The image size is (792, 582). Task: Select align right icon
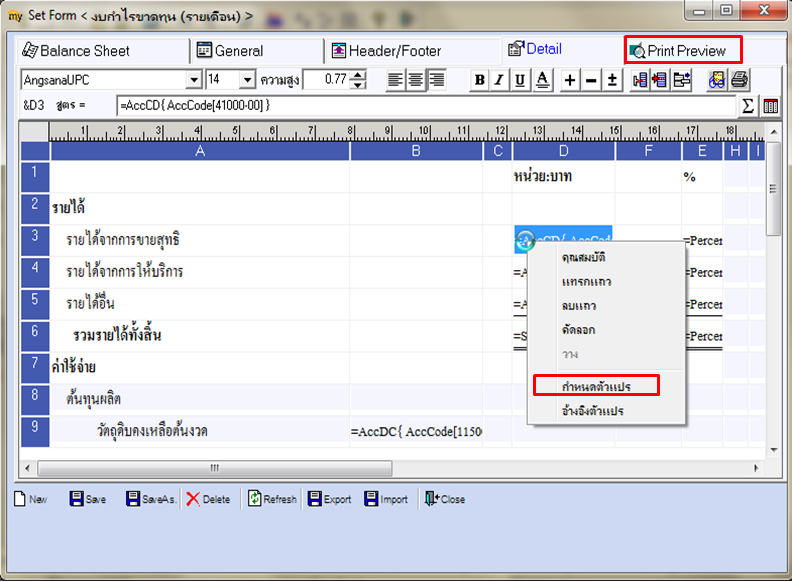(x=436, y=80)
